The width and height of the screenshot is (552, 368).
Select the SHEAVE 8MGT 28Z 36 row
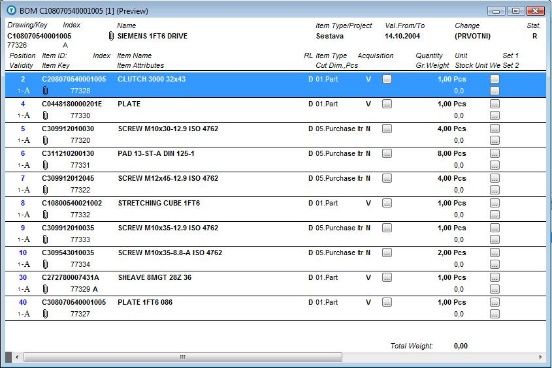[275, 283]
